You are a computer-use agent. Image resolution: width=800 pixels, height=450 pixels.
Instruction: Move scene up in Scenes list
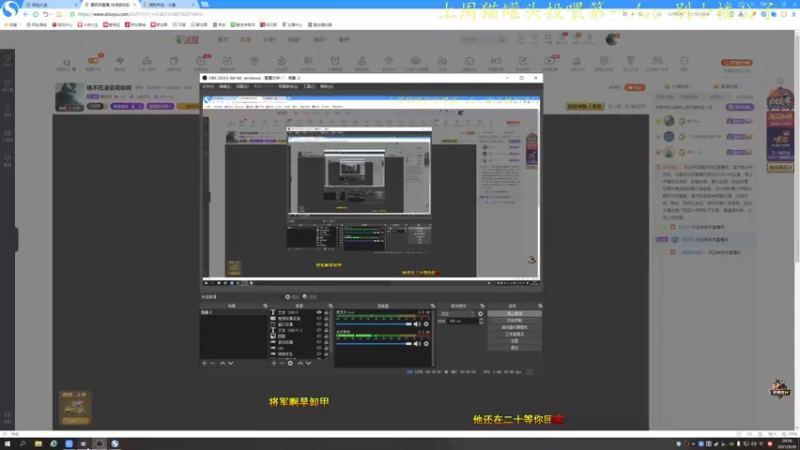tap(222, 363)
